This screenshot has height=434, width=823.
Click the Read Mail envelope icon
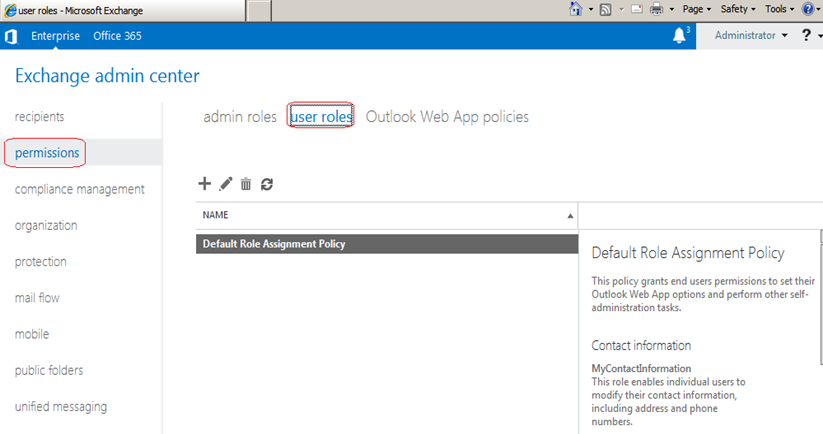(x=635, y=9)
